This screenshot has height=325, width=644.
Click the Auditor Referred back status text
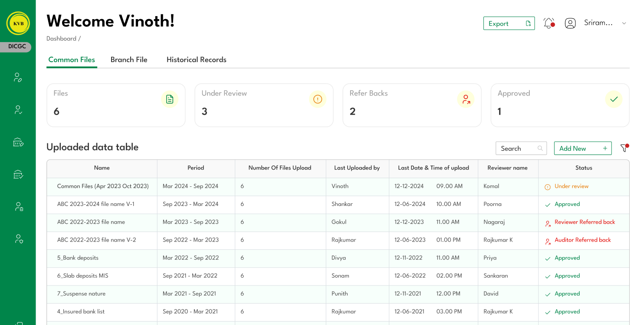(x=583, y=240)
